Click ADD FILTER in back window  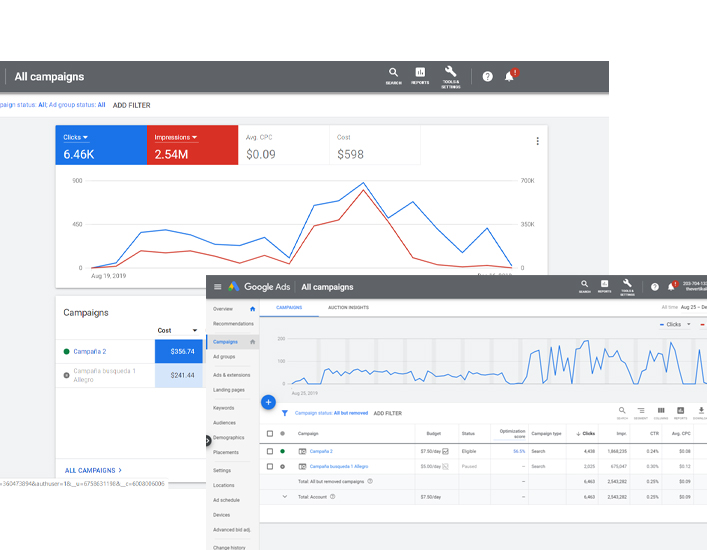(132, 105)
